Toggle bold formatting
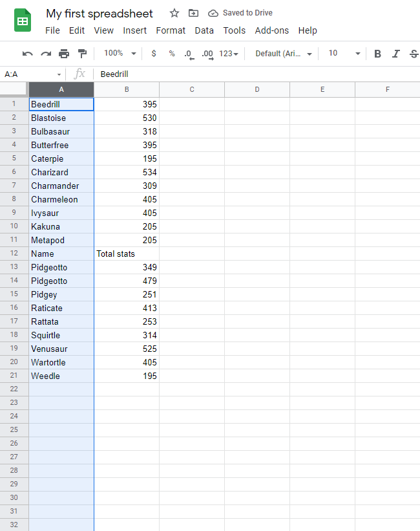 378,54
